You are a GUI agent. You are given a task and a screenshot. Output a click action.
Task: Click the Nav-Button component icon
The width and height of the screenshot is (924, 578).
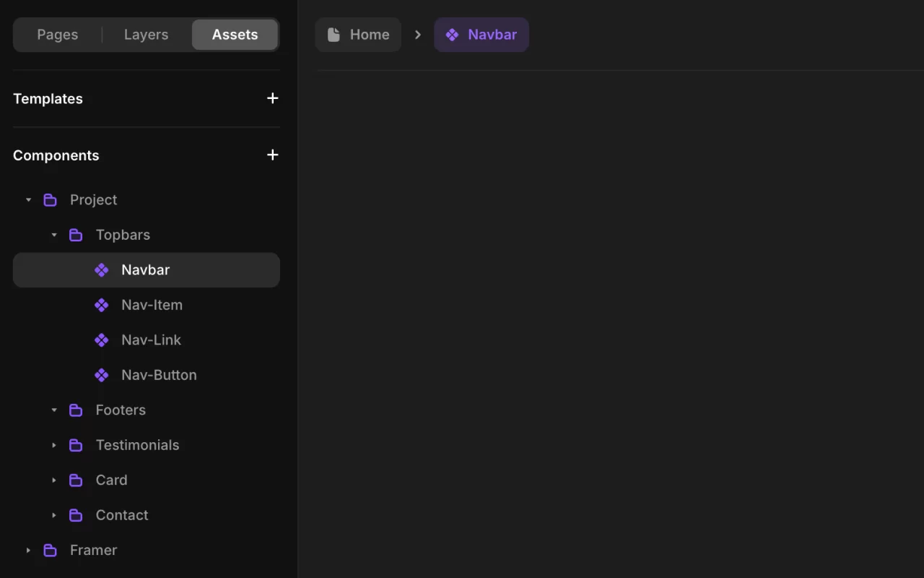(102, 375)
